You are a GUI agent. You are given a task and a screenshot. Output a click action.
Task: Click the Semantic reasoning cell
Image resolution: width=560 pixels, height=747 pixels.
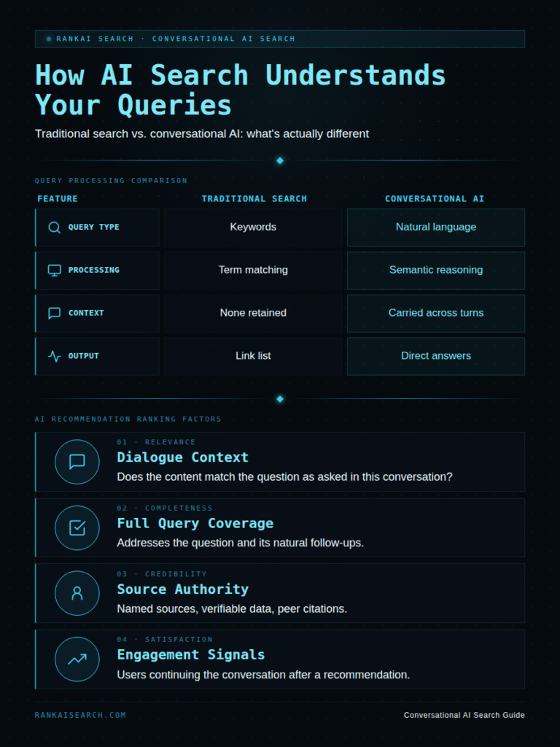[x=436, y=270]
